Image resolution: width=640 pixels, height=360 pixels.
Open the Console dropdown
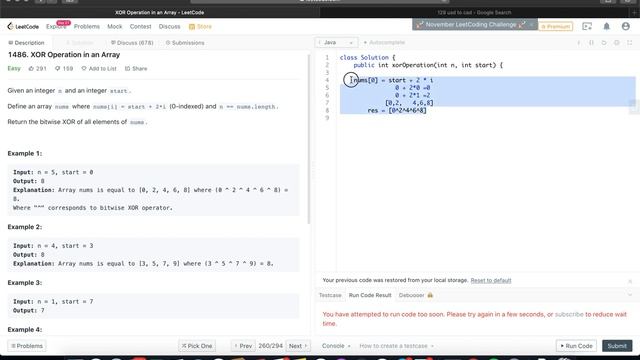336,346
